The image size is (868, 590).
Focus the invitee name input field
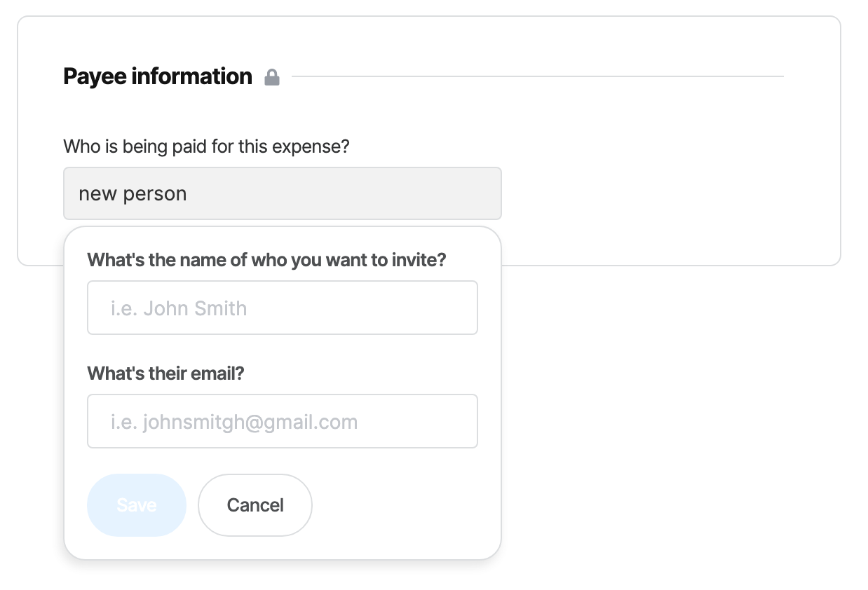tap(282, 308)
